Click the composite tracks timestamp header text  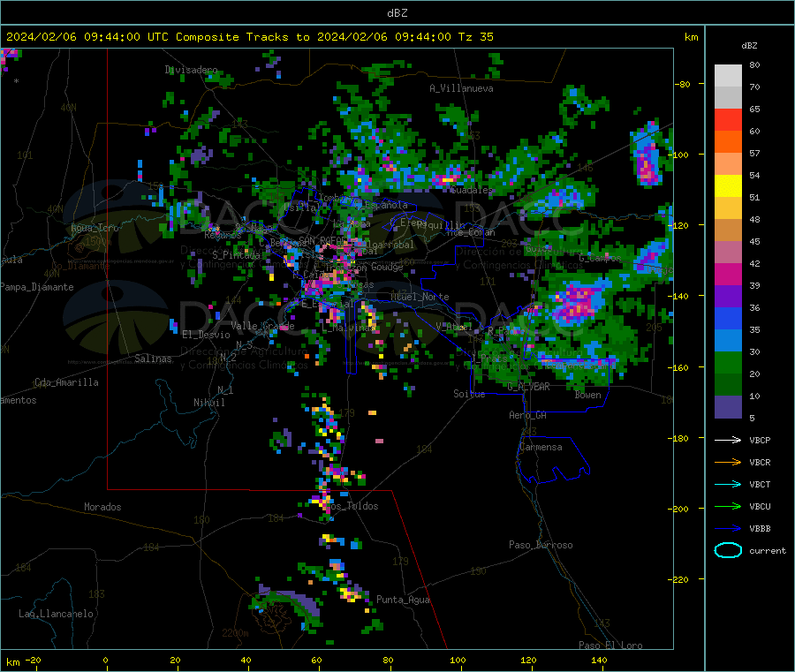(x=249, y=37)
